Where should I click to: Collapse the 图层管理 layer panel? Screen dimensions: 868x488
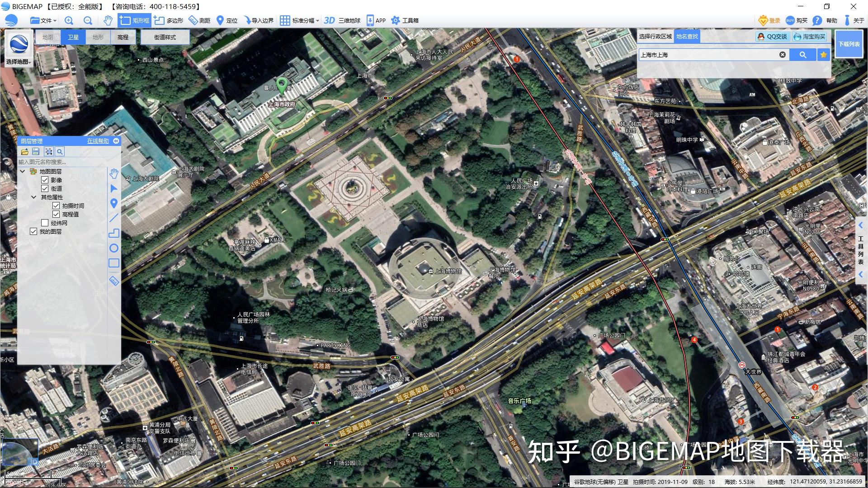tap(116, 141)
